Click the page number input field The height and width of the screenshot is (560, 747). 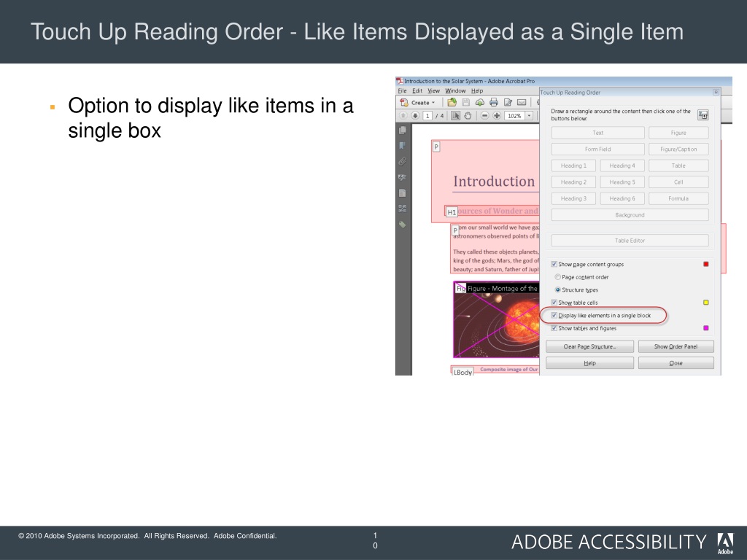tap(427, 116)
